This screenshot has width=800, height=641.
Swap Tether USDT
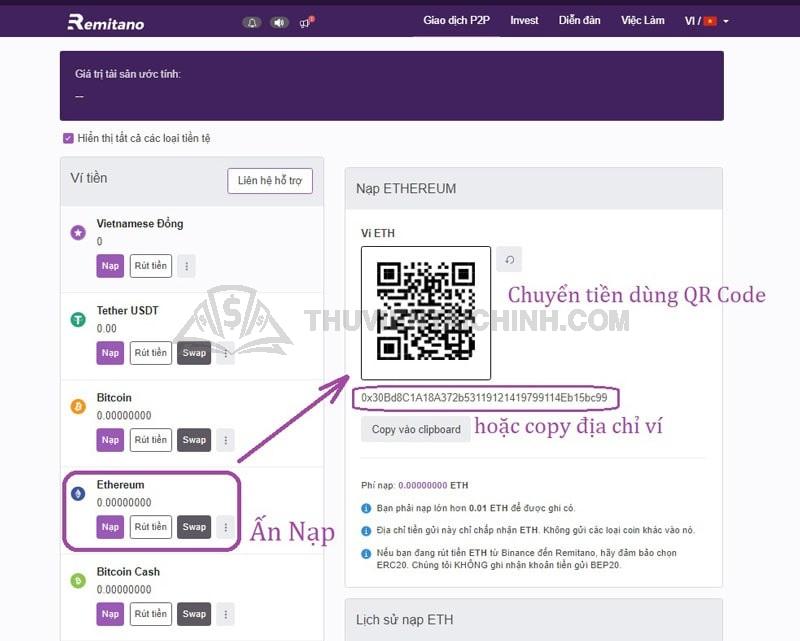click(x=194, y=353)
